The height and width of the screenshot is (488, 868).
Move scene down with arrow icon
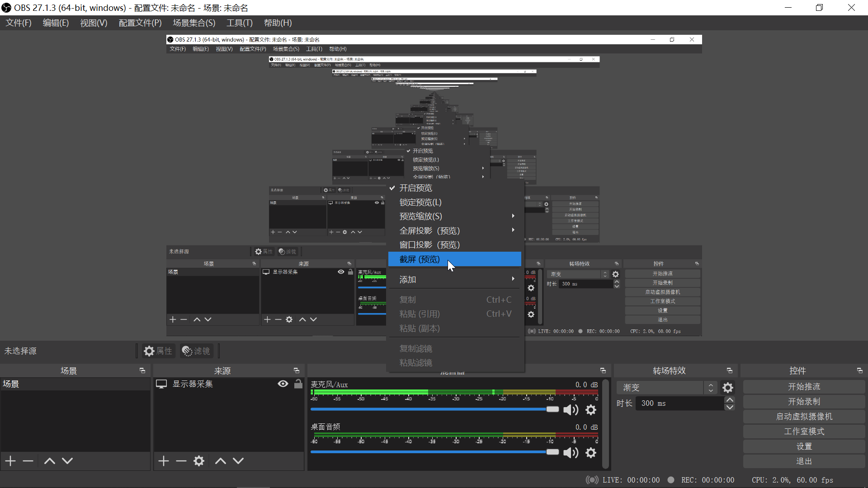(x=67, y=461)
